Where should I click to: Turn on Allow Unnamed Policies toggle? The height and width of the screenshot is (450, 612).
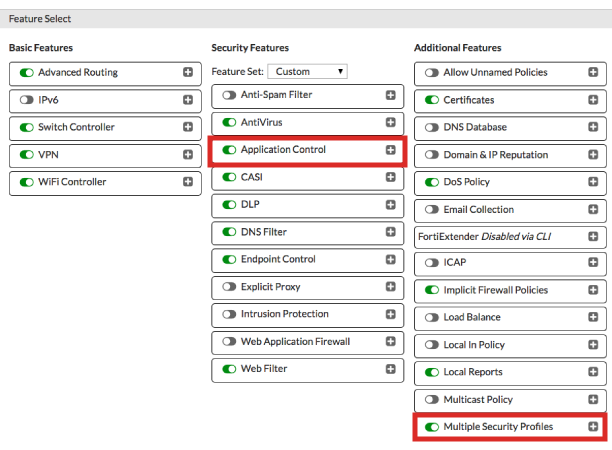coord(432,73)
